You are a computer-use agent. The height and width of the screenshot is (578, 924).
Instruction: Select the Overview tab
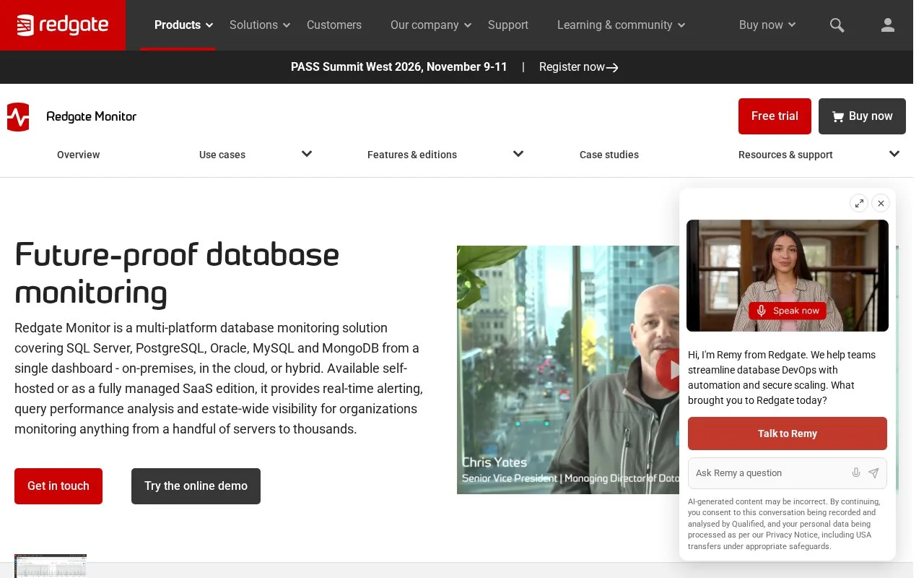(79, 155)
